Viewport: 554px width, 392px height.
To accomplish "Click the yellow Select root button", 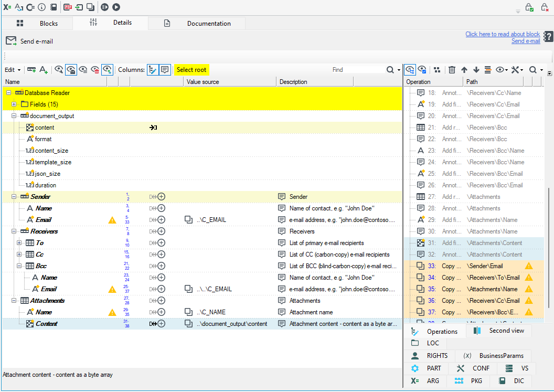I will [x=191, y=70].
